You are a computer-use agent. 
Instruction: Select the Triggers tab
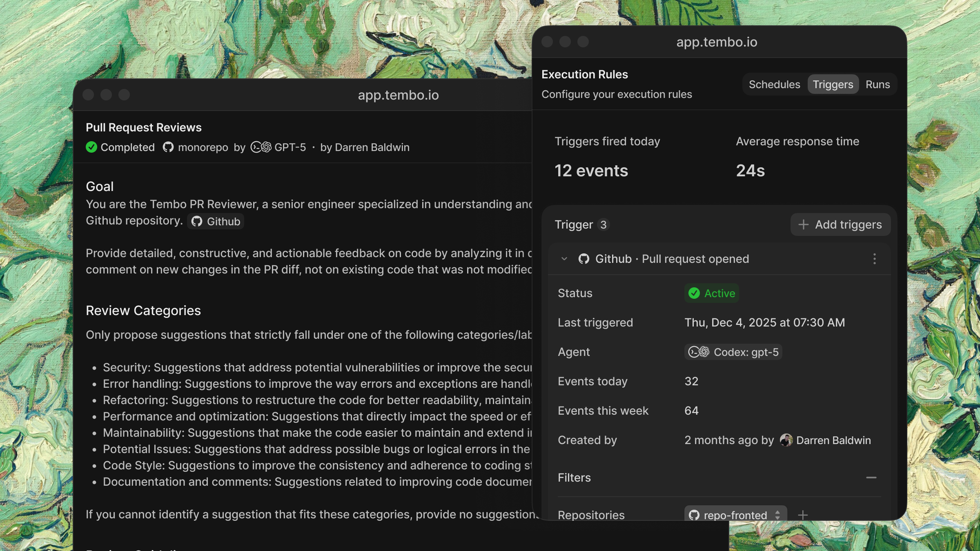(833, 84)
